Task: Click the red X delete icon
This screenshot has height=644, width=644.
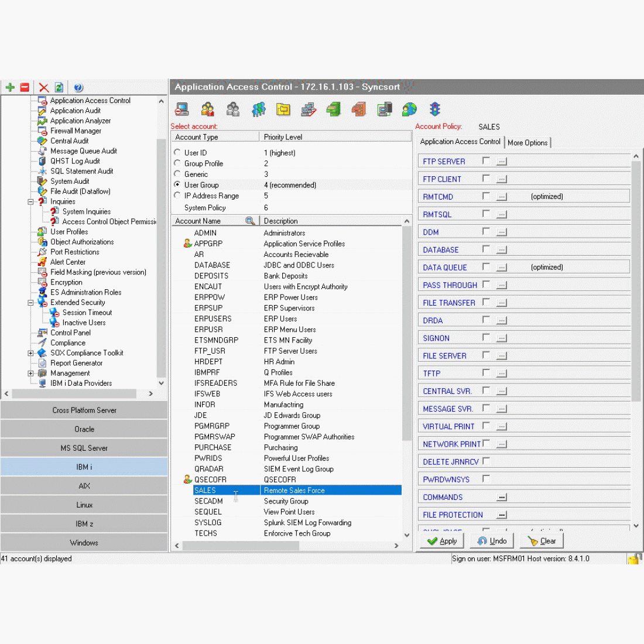Action: click(x=43, y=87)
